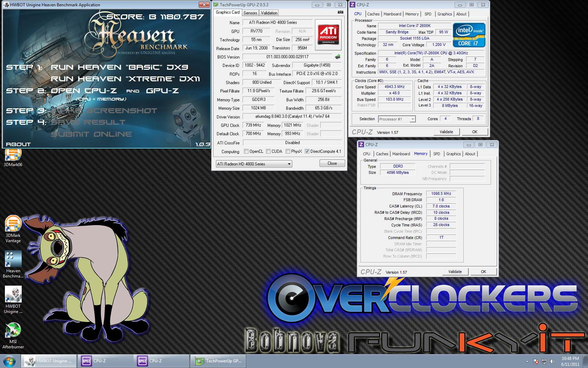588x368 pixels.
Task: Open Mainboard tab in lower CPU-Z window
Action: (401, 154)
